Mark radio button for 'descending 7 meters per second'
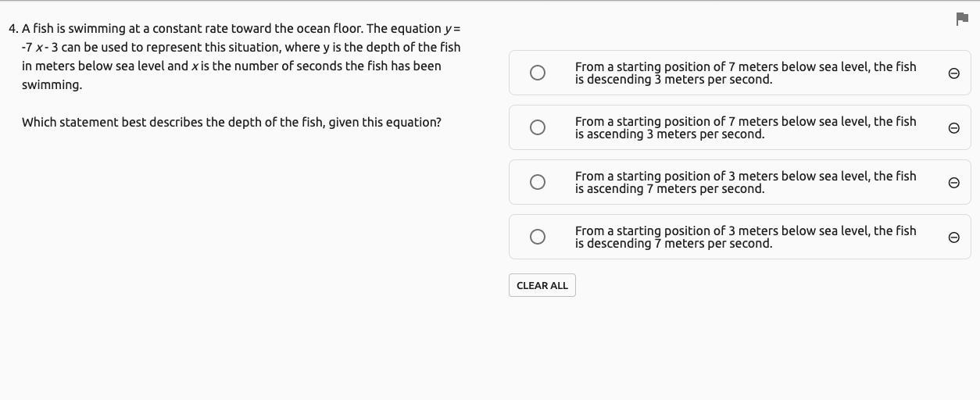 click(x=538, y=237)
